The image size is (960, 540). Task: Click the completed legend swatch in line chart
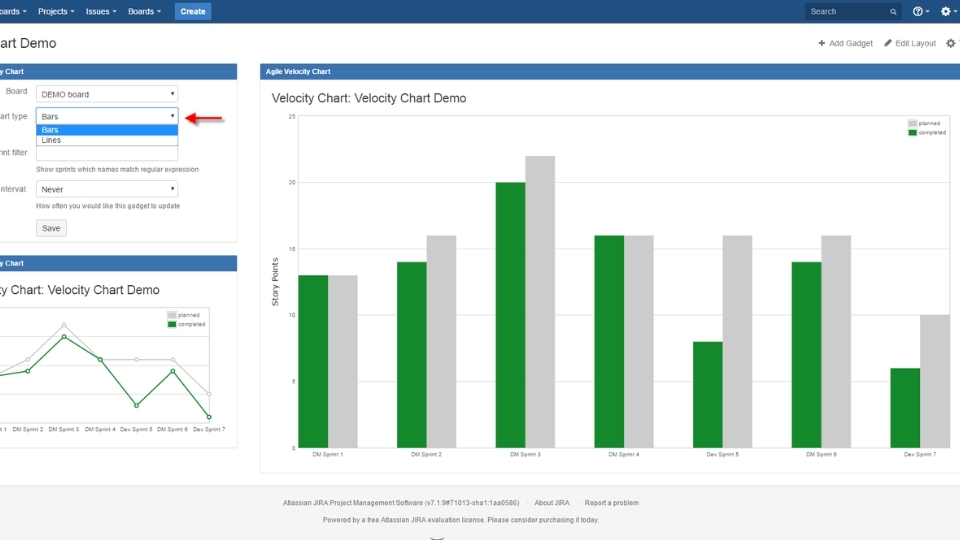172,324
